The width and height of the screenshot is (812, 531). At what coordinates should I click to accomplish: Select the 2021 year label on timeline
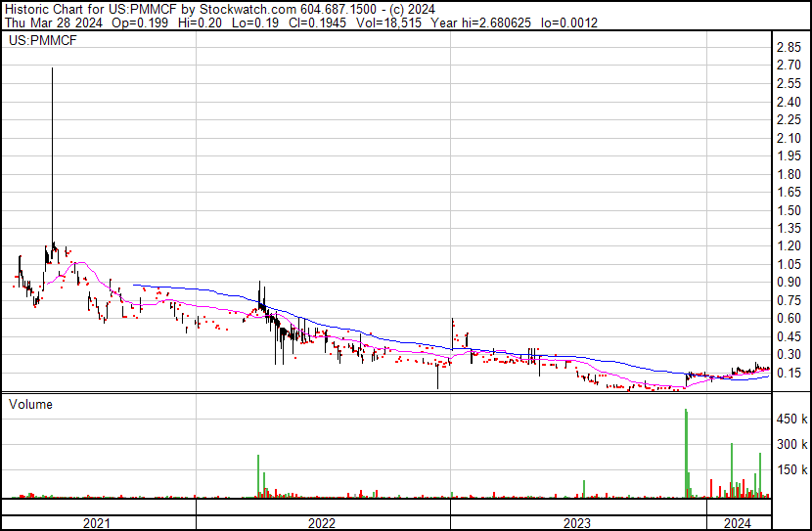click(x=96, y=523)
